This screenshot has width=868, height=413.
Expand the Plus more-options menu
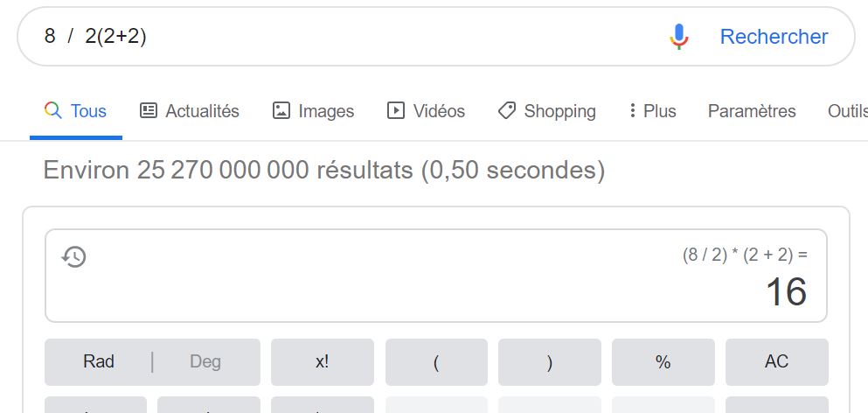[652, 111]
